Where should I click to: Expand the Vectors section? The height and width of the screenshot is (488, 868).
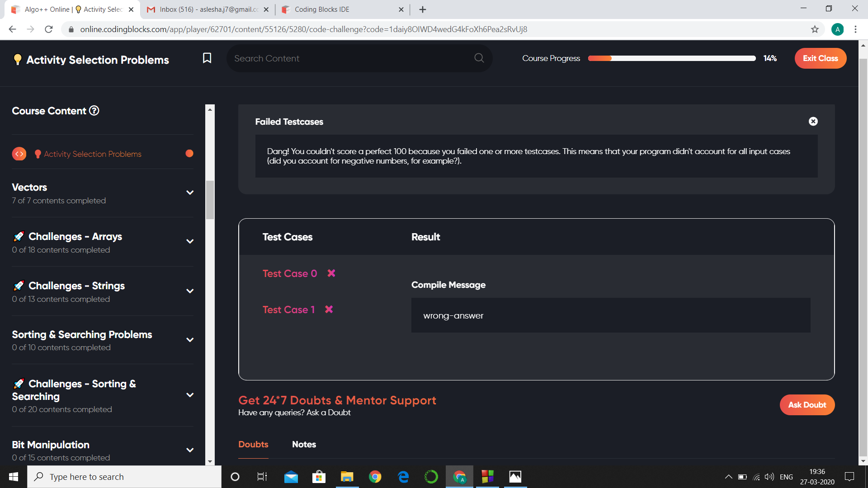click(190, 192)
